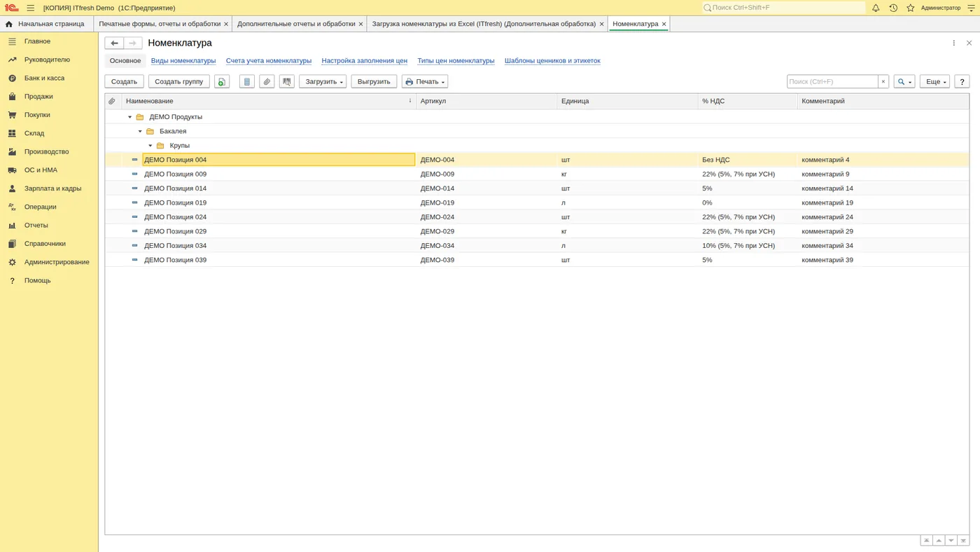Jump to list start with top arrow

coord(926,541)
